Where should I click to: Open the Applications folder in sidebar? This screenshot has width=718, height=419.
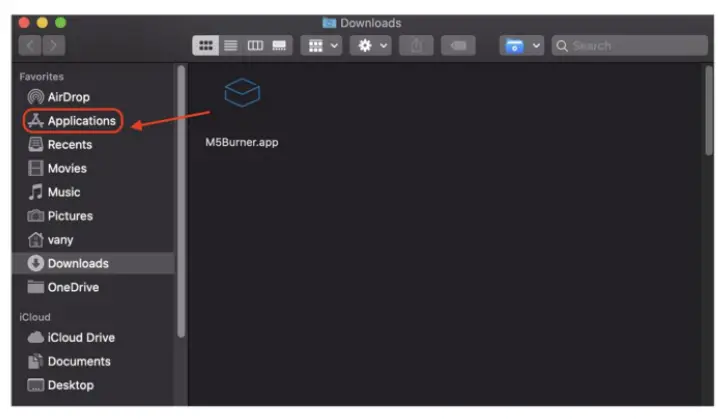(x=72, y=121)
